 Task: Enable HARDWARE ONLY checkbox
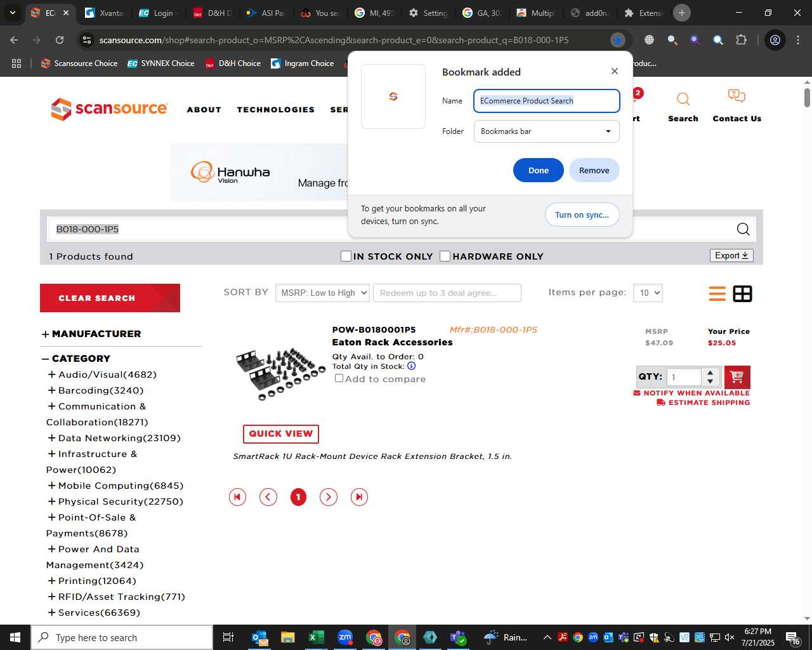tap(445, 256)
